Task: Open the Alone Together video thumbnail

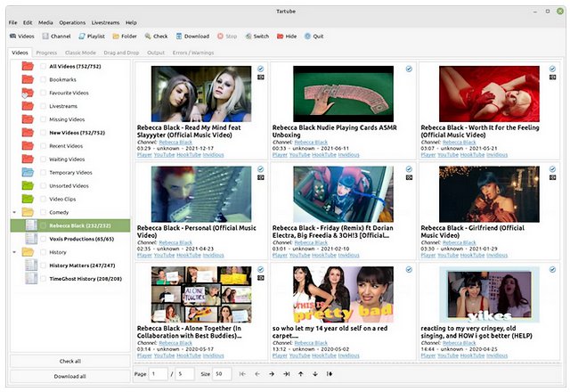Action: (201, 294)
